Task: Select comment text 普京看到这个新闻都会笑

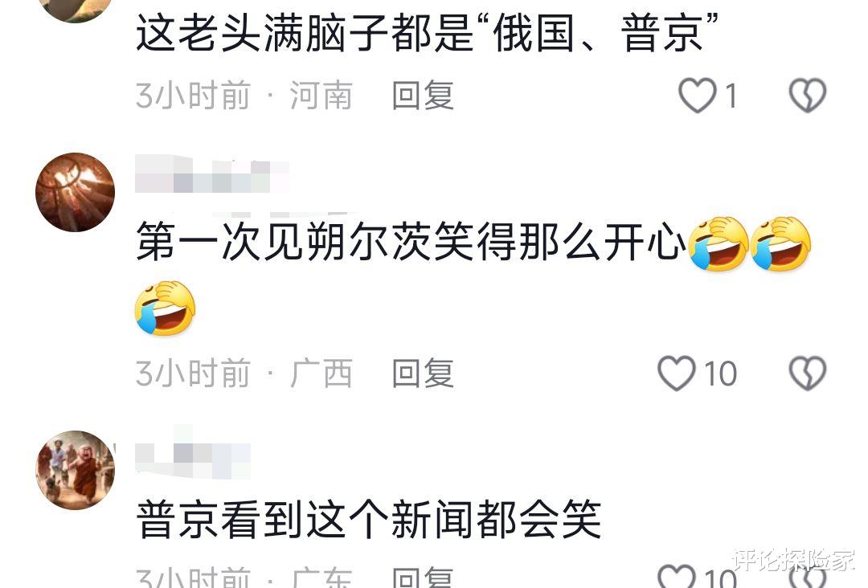Action: tap(369, 519)
